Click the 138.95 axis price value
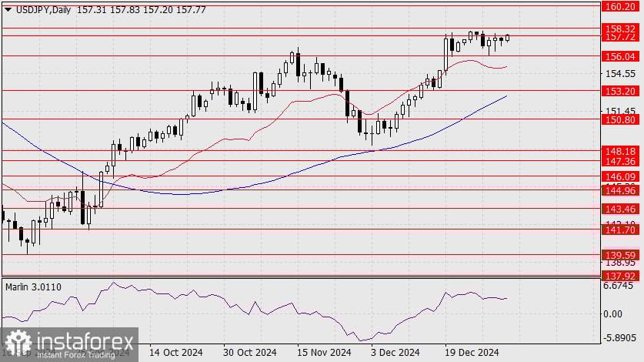This screenshot has width=644, height=362. coord(621,263)
